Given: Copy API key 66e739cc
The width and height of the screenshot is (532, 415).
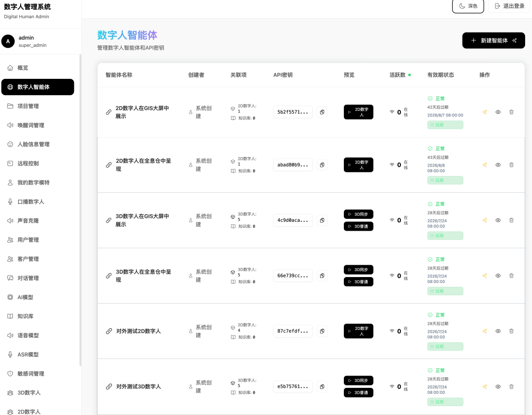Looking at the screenshot, I should click(x=322, y=276).
